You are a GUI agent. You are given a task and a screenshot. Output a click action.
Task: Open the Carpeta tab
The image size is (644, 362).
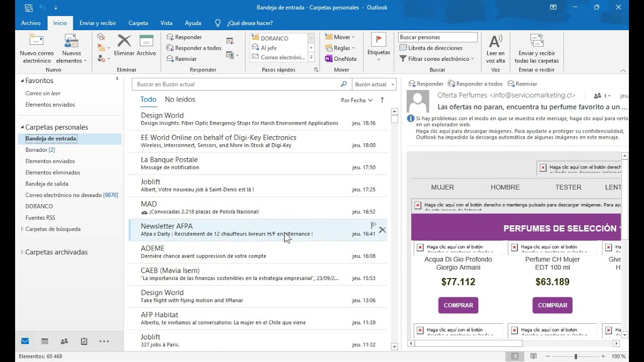tap(138, 23)
